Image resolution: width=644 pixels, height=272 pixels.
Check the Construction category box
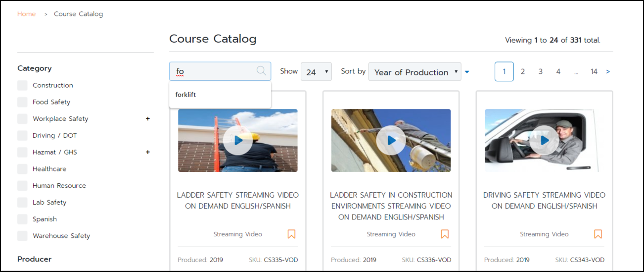[x=22, y=85]
